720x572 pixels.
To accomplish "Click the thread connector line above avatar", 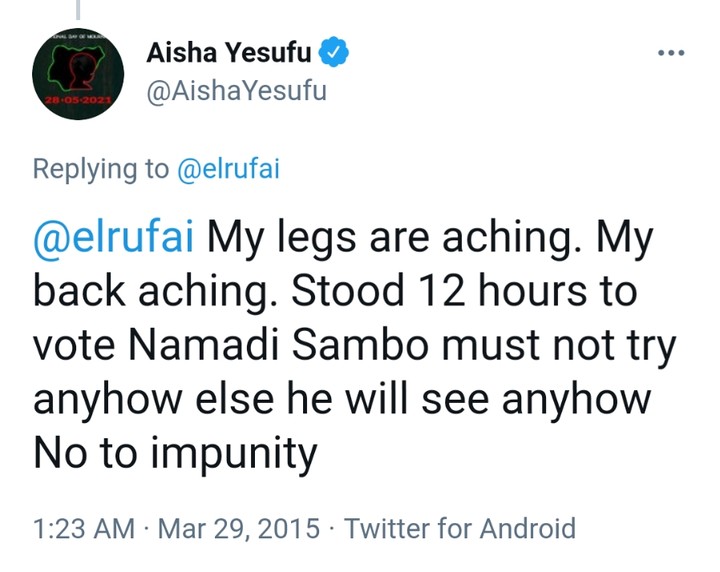I will point(76,8).
